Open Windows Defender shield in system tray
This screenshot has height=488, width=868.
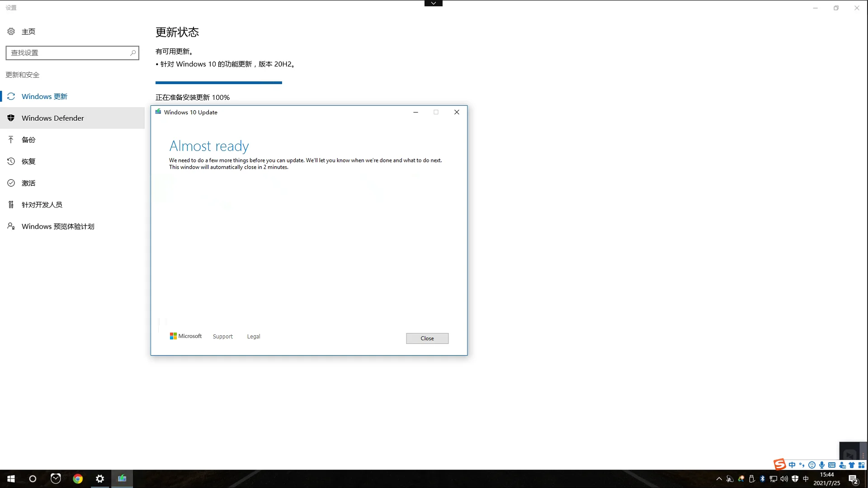(795, 479)
